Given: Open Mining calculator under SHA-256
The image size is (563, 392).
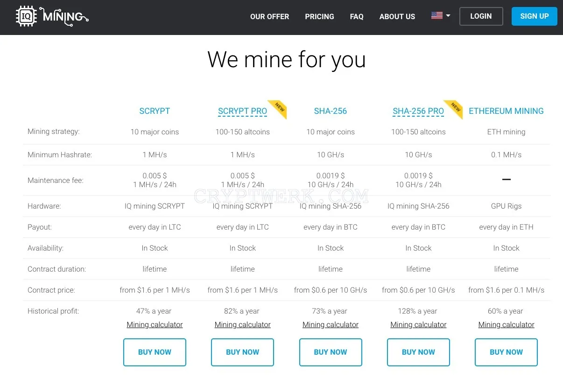Looking at the screenshot, I should (x=331, y=325).
